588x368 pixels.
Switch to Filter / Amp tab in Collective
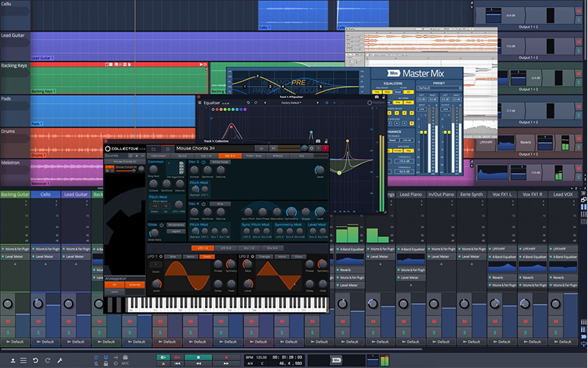click(254, 156)
